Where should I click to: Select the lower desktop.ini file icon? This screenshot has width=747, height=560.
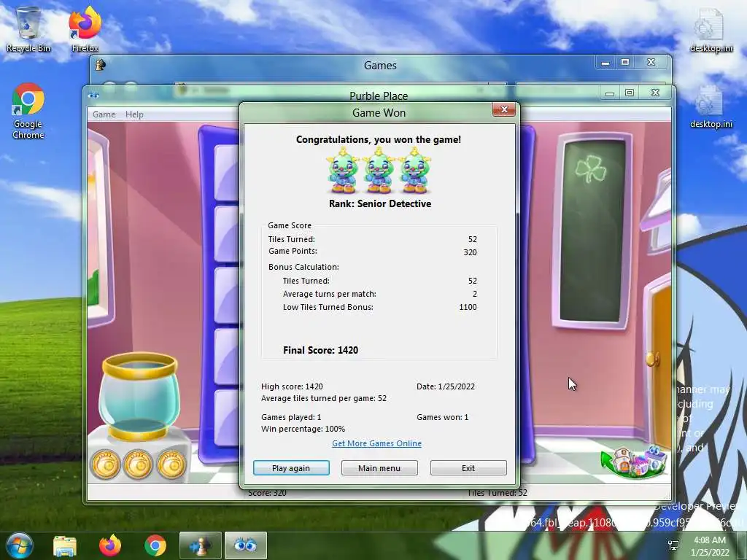click(711, 106)
